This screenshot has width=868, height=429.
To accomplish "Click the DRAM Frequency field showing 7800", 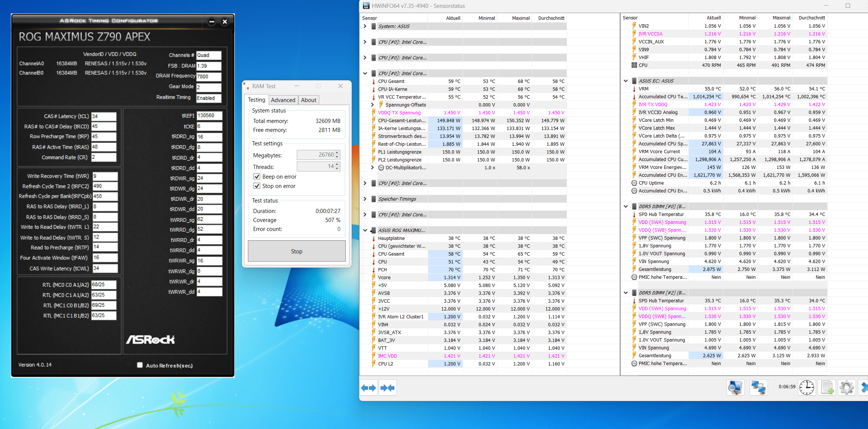I will (209, 76).
